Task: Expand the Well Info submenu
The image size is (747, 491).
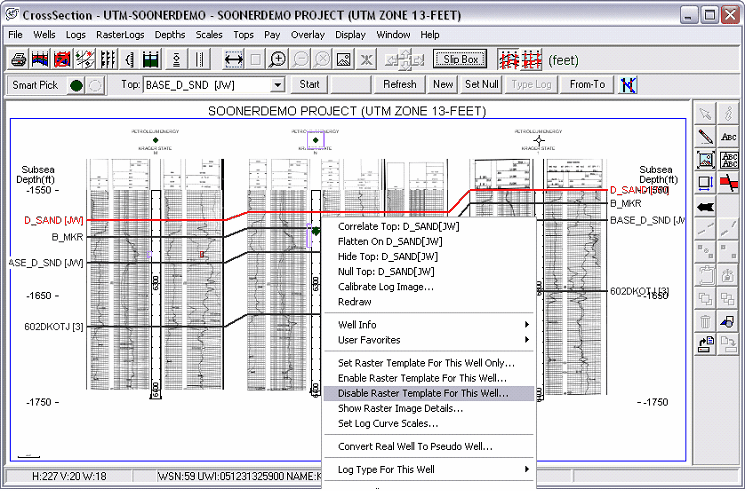Action: [432, 325]
